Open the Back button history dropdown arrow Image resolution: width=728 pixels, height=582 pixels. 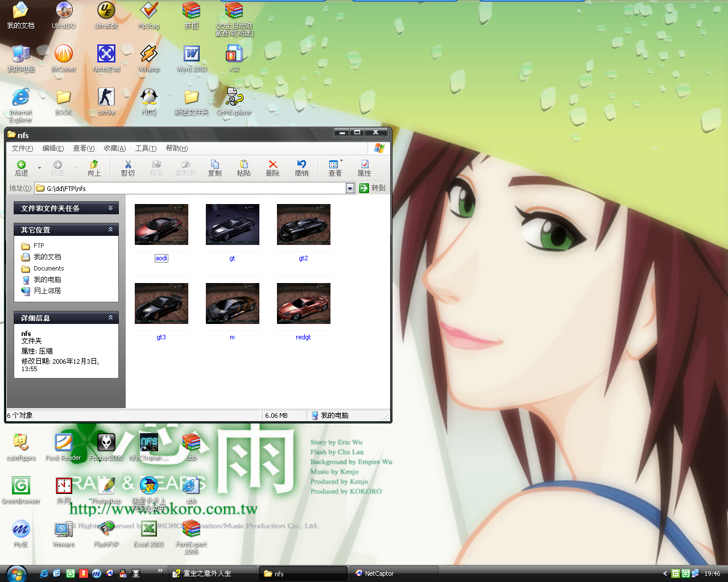[39, 168]
